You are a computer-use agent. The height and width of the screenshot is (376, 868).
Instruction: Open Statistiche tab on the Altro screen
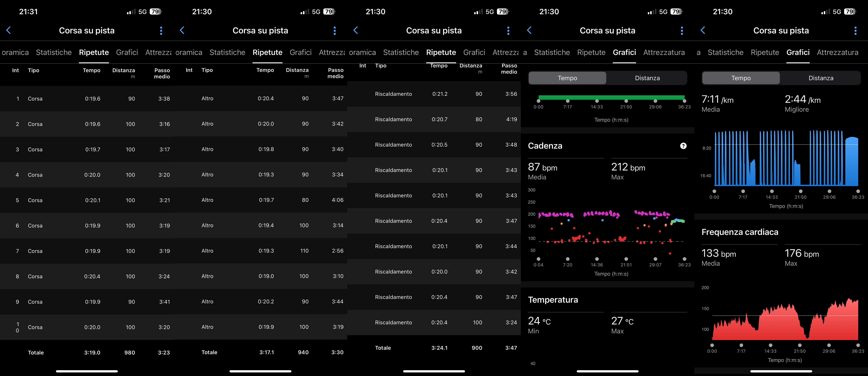point(227,52)
